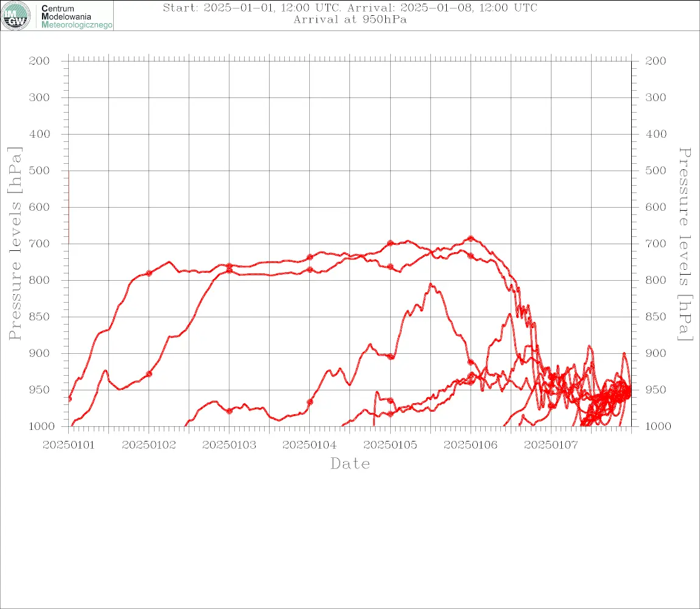
Task: Click the right axis 900 label
Action: tap(656, 353)
